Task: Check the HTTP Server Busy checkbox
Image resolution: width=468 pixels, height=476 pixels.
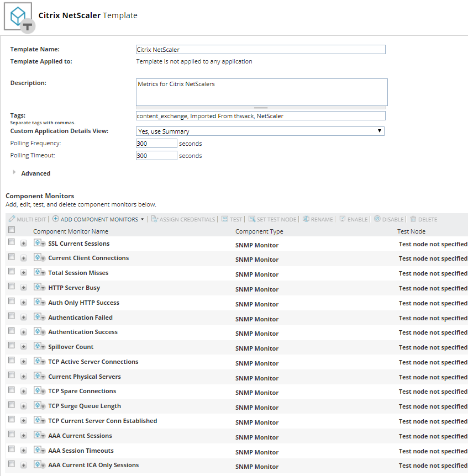Action: click(12, 286)
